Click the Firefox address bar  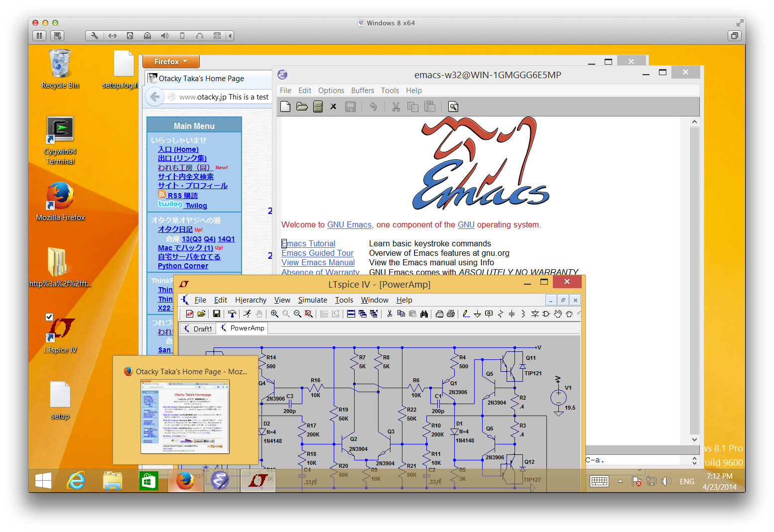pyautogui.click(x=219, y=97)
